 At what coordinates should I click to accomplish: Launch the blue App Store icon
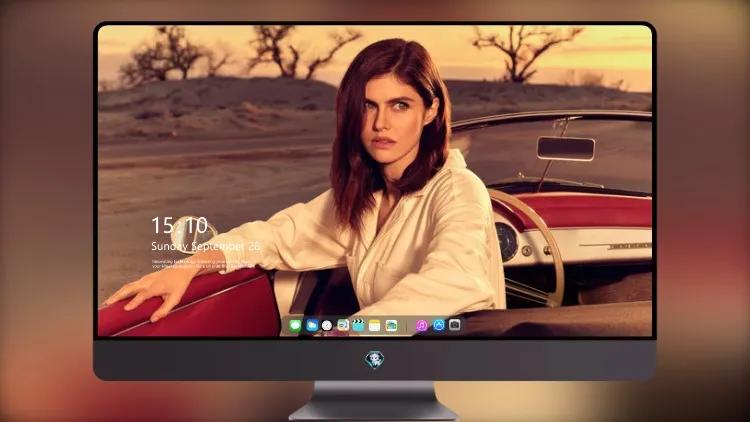[x=439, y=325]
